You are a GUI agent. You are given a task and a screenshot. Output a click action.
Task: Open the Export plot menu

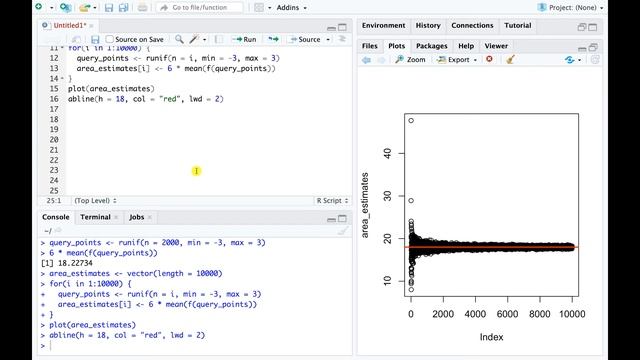click(x=457, y=60)
